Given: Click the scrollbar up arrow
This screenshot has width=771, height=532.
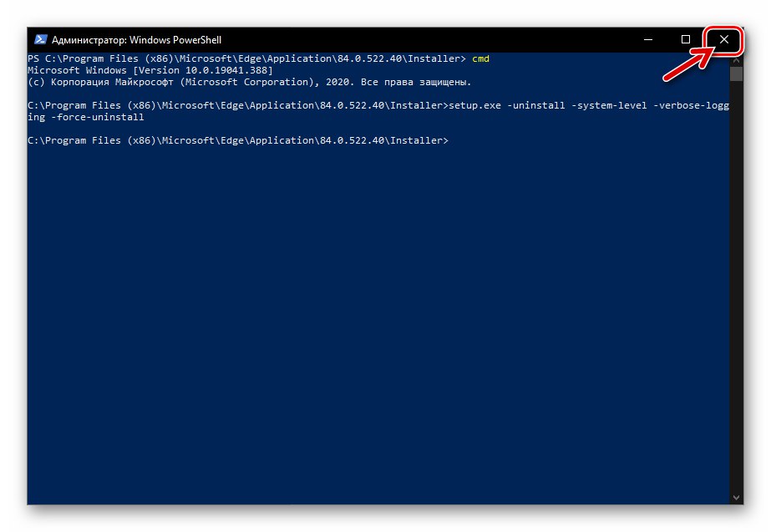Looking at the screenshot, I should pyautogui.click(x=736, y=58).
